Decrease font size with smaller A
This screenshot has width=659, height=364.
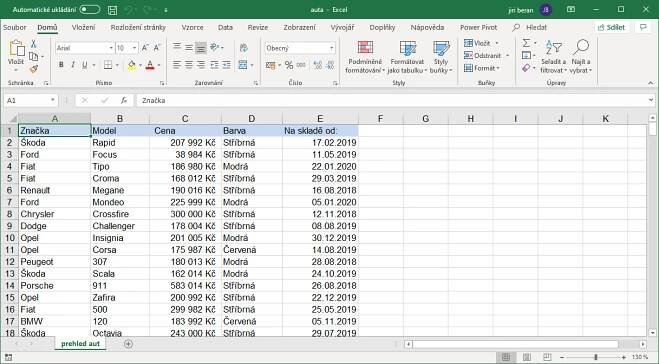click(157, 48)
